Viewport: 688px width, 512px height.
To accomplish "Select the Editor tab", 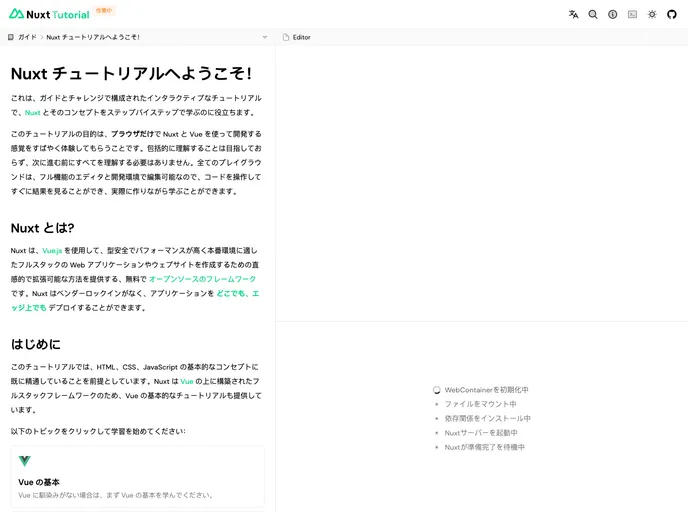I will (297, 37).
